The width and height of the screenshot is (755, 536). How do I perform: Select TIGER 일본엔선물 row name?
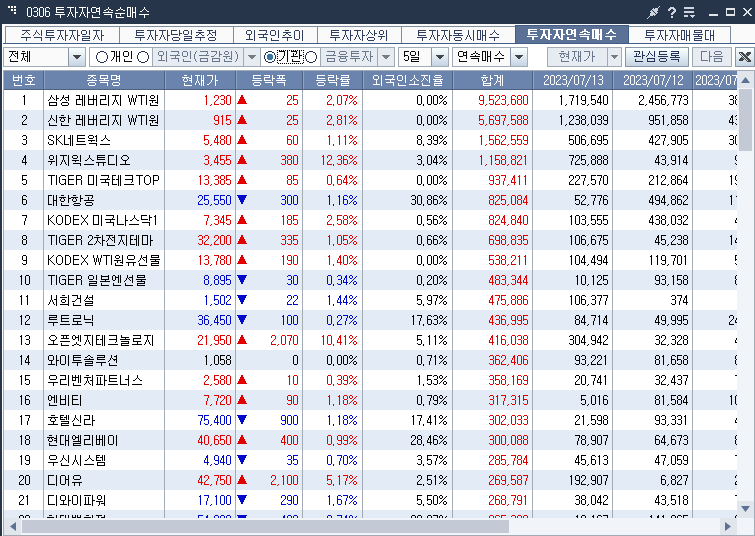(97, 280)
